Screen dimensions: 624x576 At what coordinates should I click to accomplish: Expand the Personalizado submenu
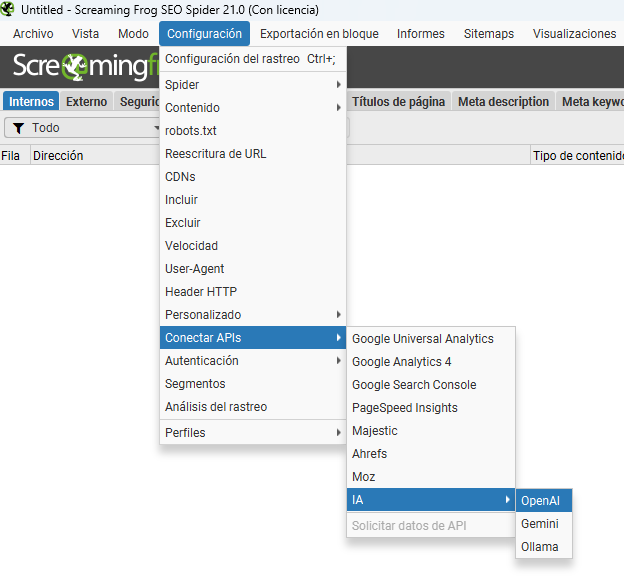point(253,315)
